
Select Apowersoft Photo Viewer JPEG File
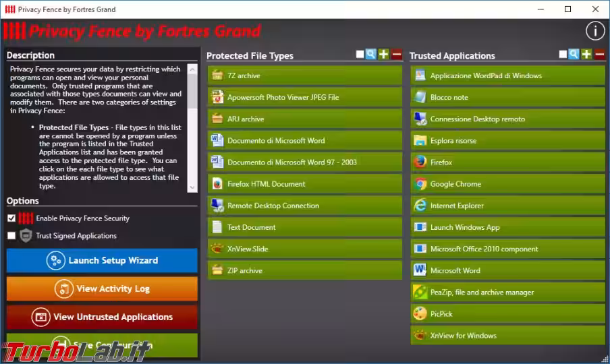[305, 97]
